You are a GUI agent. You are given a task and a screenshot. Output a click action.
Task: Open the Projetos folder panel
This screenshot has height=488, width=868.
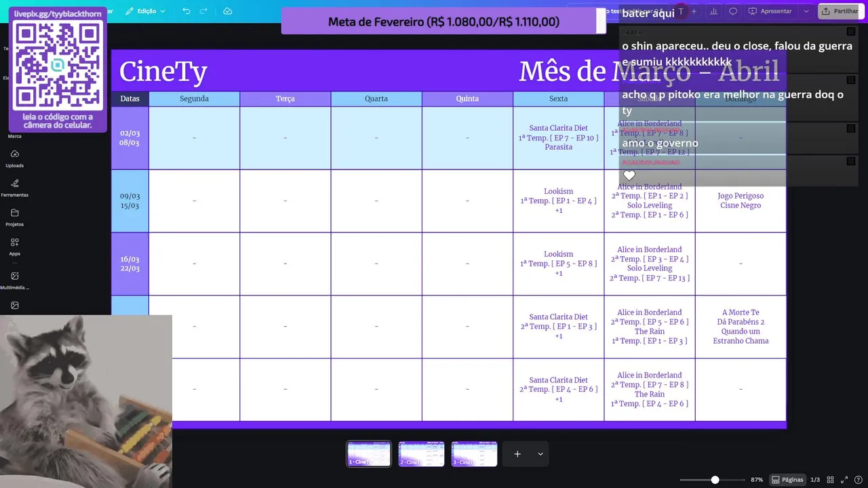pyautogui.click(x=15, y=217)
